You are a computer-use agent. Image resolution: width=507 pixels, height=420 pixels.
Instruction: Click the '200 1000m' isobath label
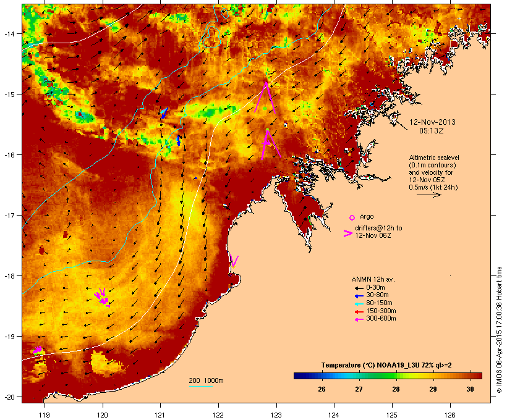click(206, 380)
